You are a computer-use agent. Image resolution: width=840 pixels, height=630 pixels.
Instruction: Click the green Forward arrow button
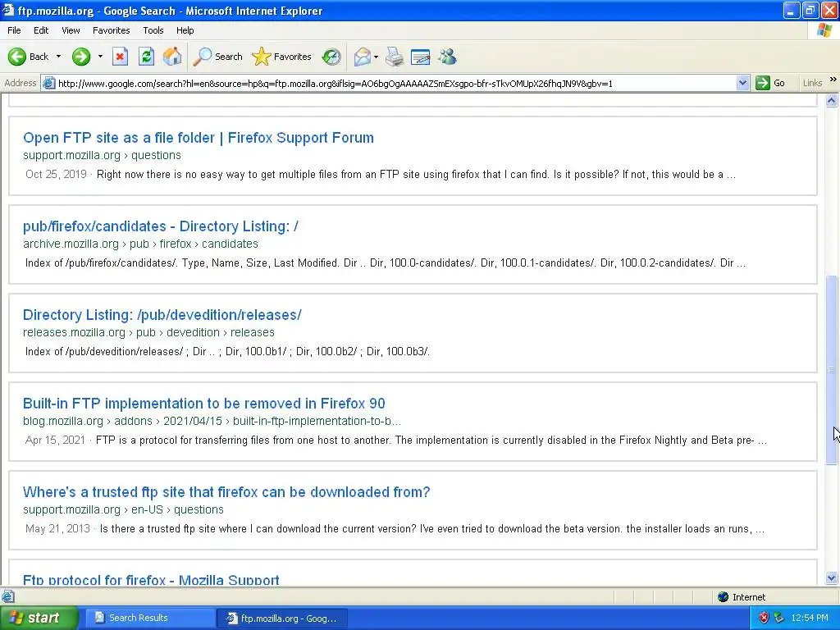81,57
